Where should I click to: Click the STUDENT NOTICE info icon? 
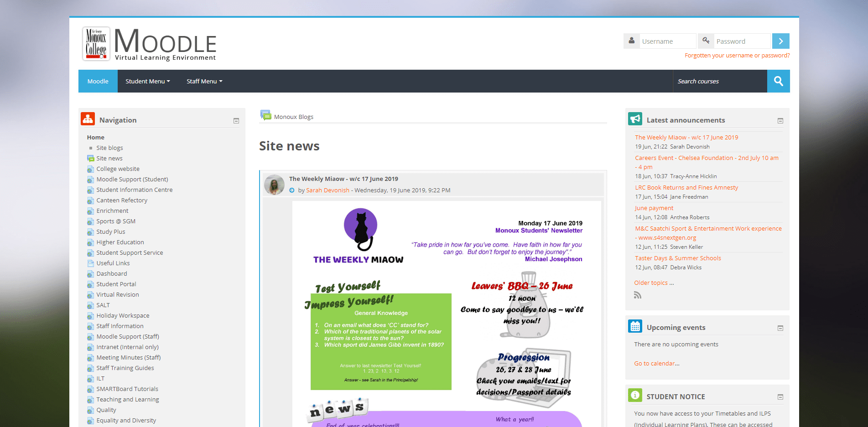tap(635, 395)
